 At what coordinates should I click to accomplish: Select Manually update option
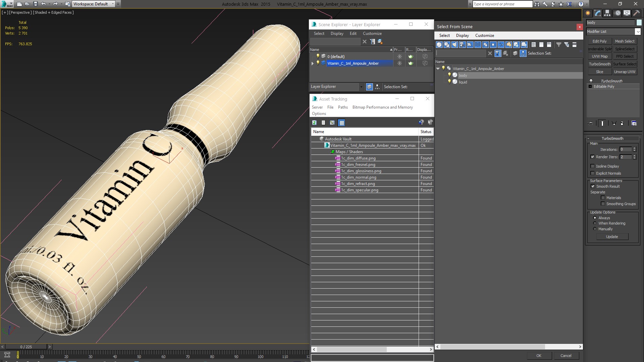[x=595, y=229]
